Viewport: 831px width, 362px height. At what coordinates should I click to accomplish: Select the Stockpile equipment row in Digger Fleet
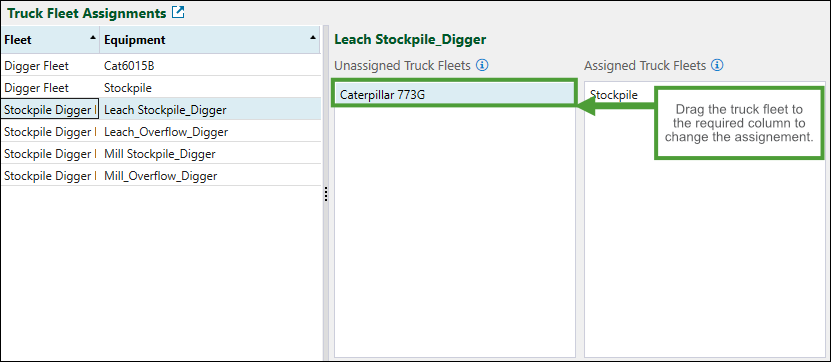pos(161,88)
